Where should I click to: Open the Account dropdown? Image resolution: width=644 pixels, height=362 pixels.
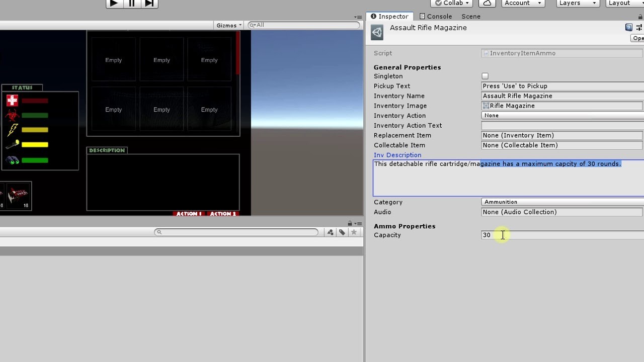[x=524, y=3]
